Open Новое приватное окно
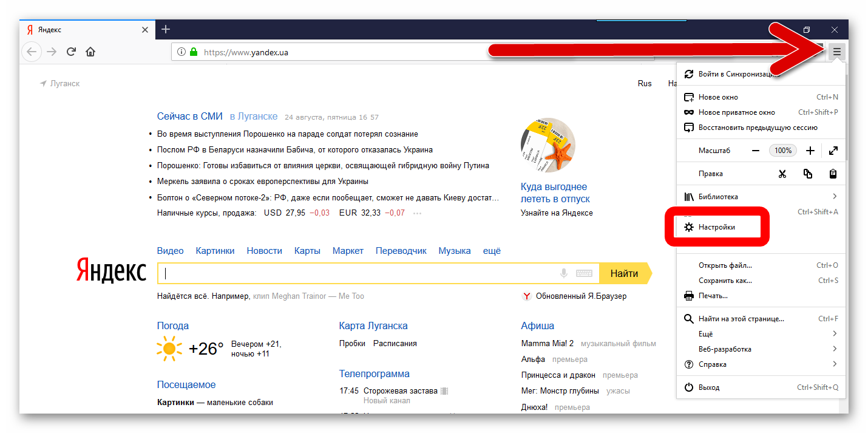Viewport: 868px width, 433px height. 761,112
